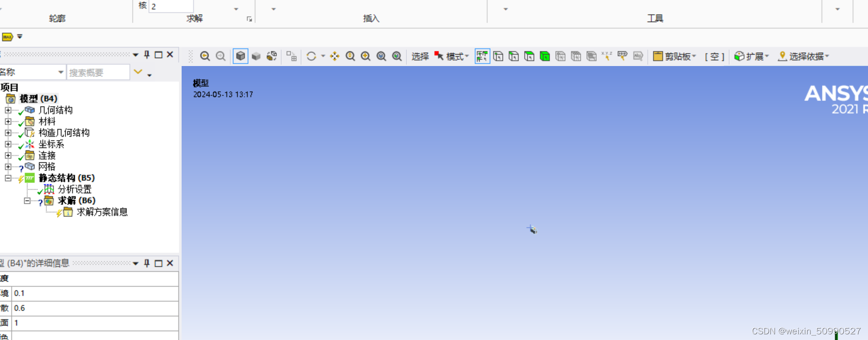
Task: Pin the outline tree panel
Action: tap(147, 55)
